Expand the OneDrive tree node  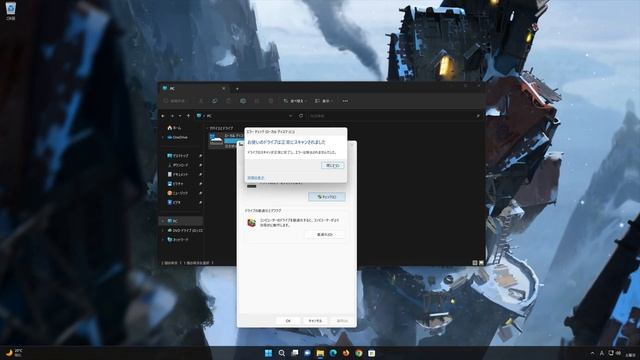coord(163,138)
